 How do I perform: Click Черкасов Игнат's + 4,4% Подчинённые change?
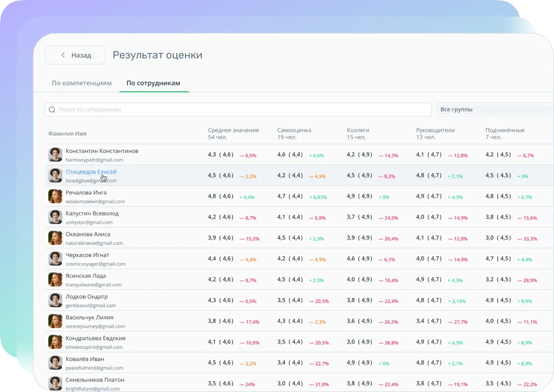524,260
